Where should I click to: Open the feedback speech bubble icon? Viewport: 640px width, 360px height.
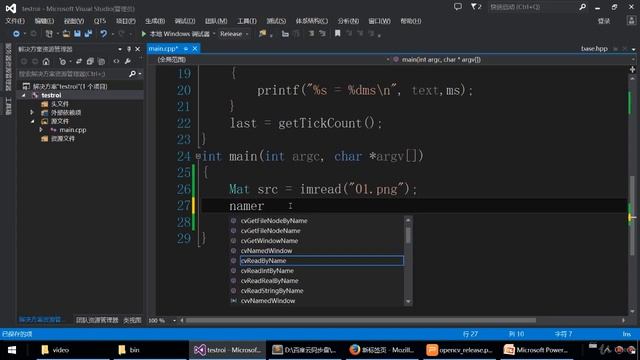[458, 7]
